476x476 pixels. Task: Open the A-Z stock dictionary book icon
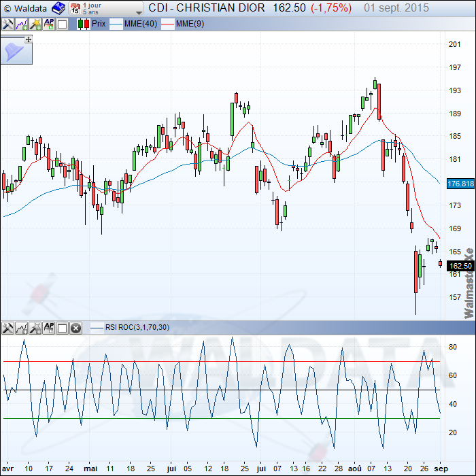58,8
